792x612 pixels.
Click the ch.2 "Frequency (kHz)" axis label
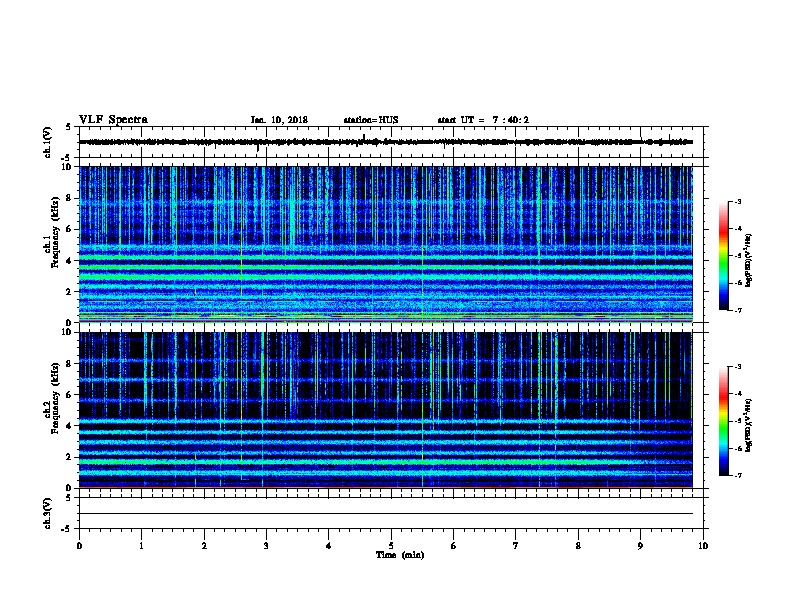tap(55, 398)
